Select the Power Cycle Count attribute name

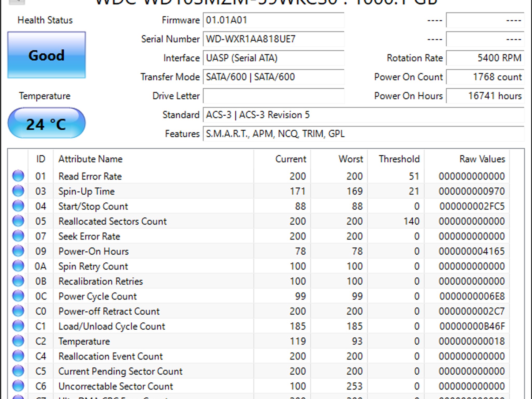[x=97, y=296]
